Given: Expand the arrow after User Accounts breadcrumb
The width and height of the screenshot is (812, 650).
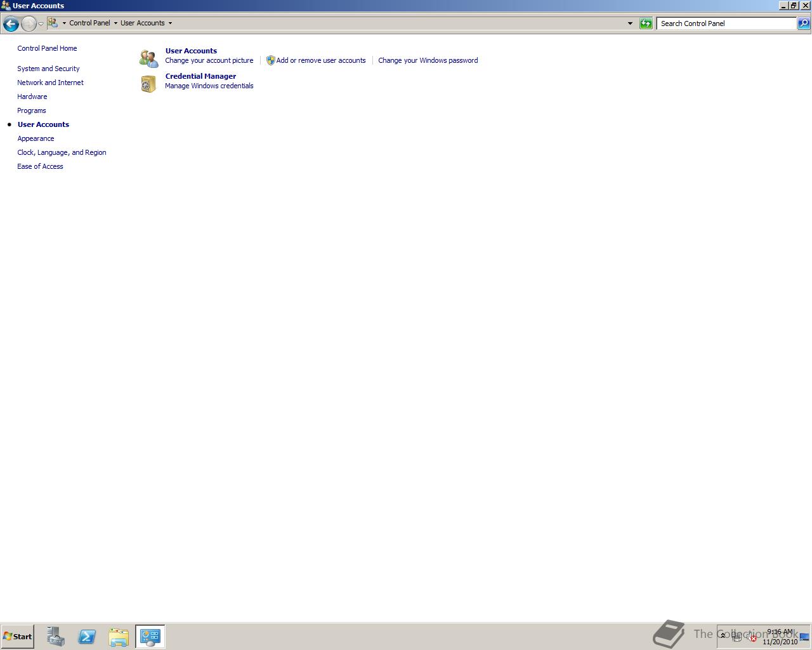Looking at the screenshot, I should coord(170,23).
